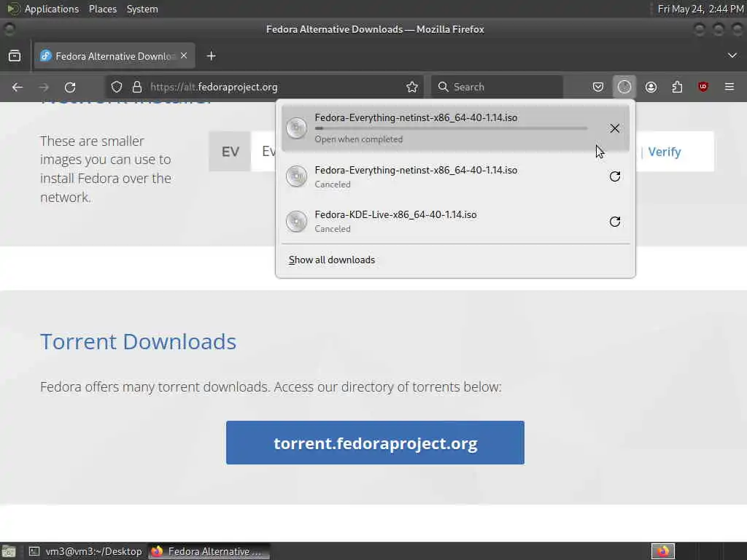
Task: Go back with the back arrow
Action: (18, 87)
